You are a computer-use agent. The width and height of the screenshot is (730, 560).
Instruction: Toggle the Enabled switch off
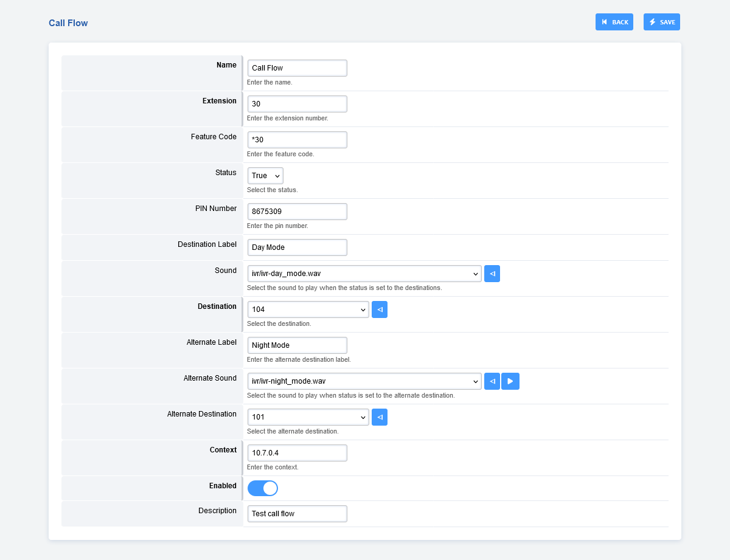263,488
